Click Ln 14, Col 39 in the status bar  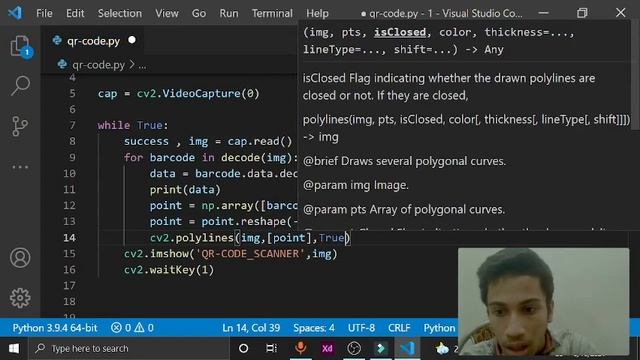point(251,328)
